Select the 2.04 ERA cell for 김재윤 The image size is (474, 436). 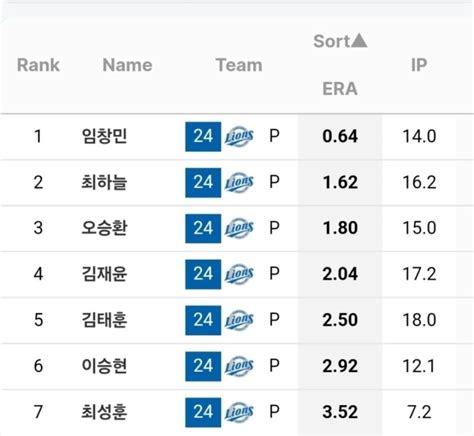tap(340, 274)
